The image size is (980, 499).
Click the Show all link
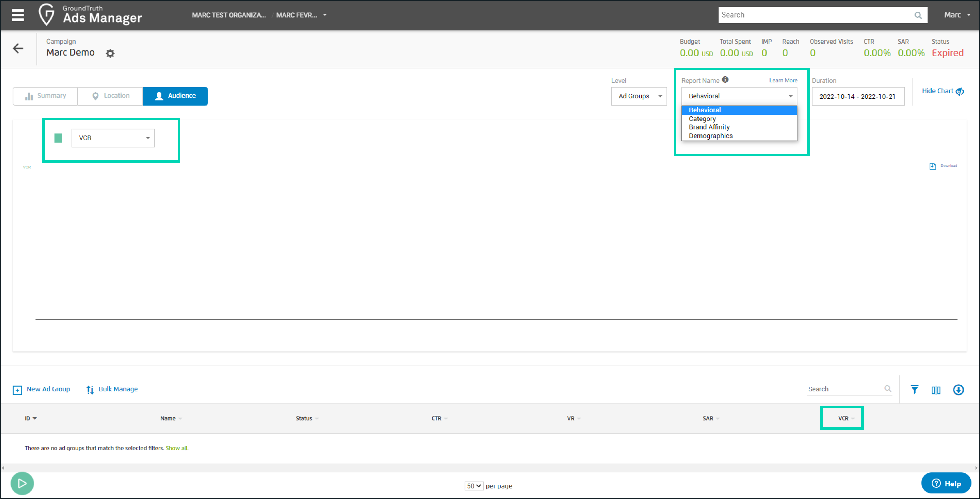[x=177, y=448]
